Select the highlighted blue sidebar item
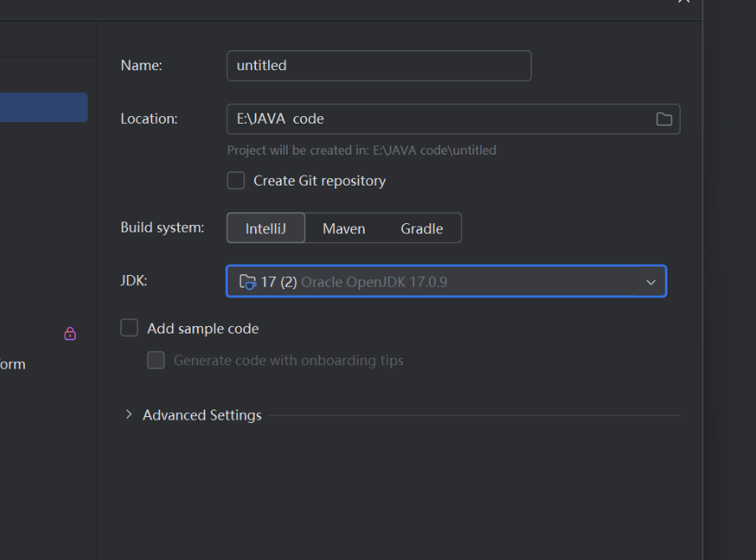This screenshot has height=560, width=756. click(x=43, y=107)
